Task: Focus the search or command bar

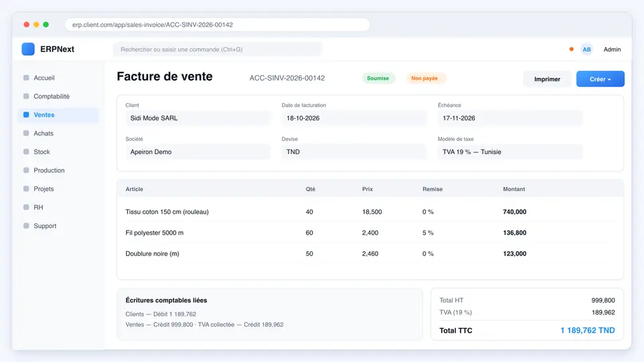Action: (217, 49)
